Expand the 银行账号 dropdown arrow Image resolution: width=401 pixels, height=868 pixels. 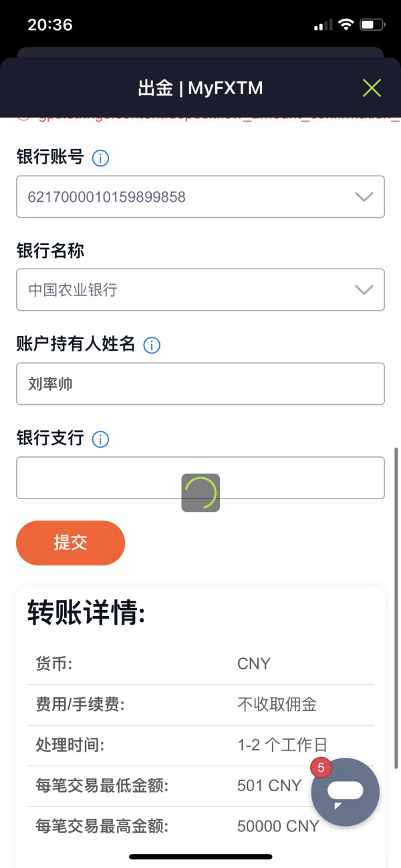pos(364,196)
